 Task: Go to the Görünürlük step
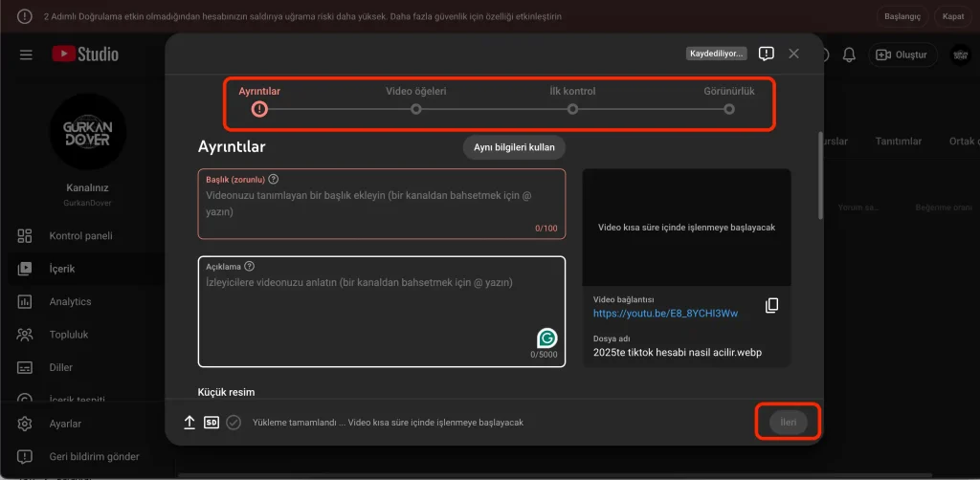click(728, 101)
